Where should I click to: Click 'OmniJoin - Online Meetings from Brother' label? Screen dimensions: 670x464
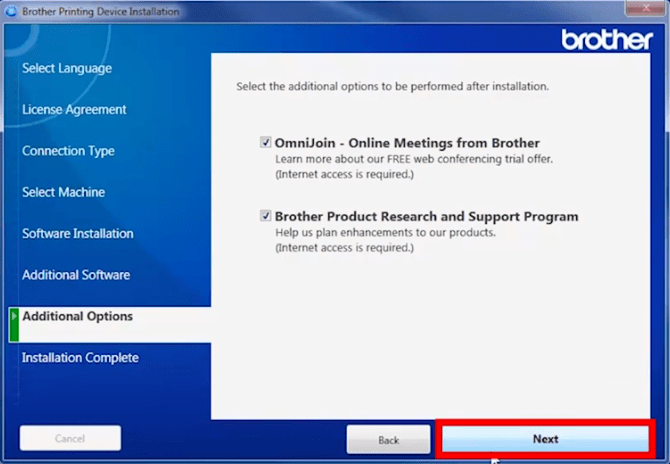407,143
